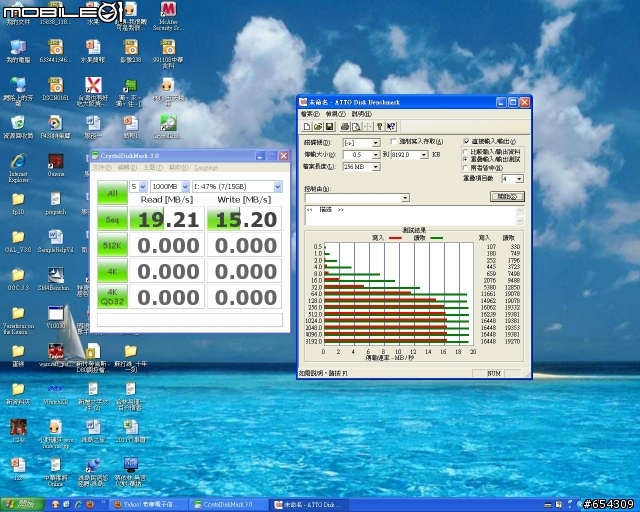Click the New file icon in ATTO toolbar

click(305, 126)
